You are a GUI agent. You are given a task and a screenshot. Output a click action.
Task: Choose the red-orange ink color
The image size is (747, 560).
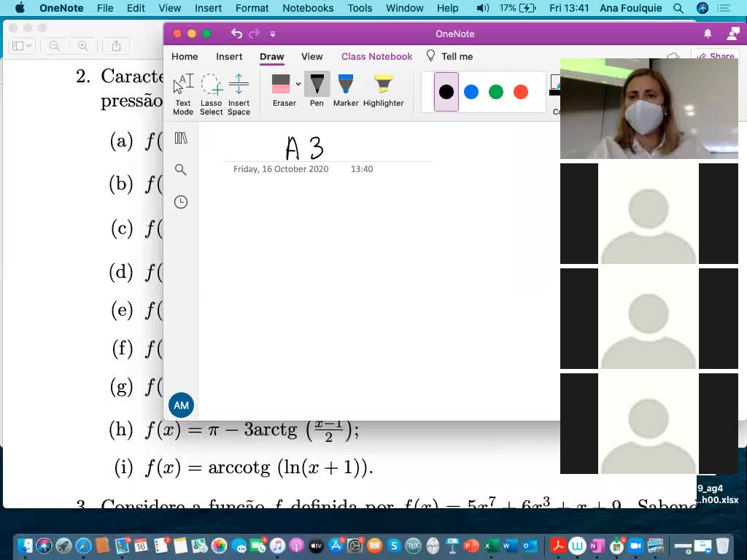tap(521, 92)
